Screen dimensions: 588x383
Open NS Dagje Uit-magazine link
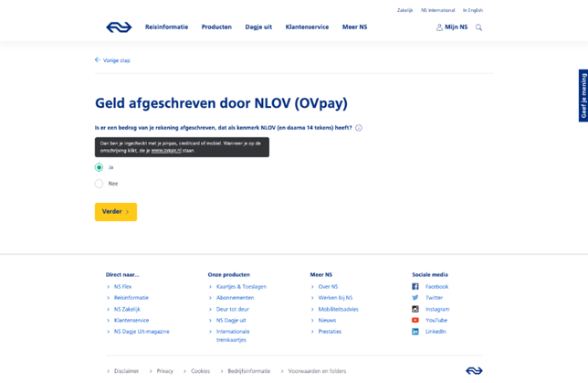pyautogui.click(x=142, y=332)
